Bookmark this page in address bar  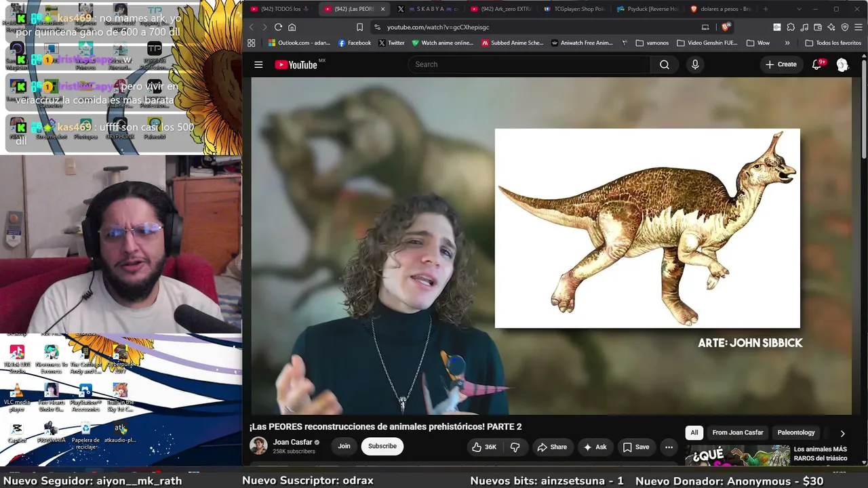tap(360, 27)
